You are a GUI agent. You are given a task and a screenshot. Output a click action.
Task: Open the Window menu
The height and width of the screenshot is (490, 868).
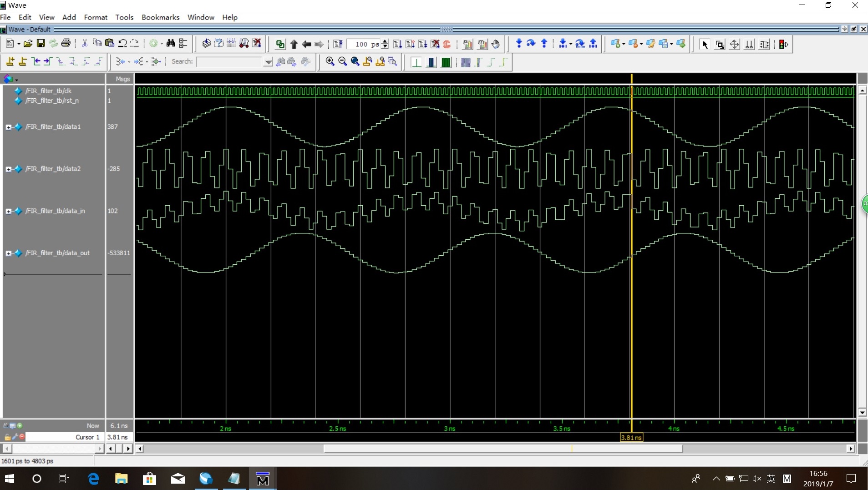coord(201,17)
